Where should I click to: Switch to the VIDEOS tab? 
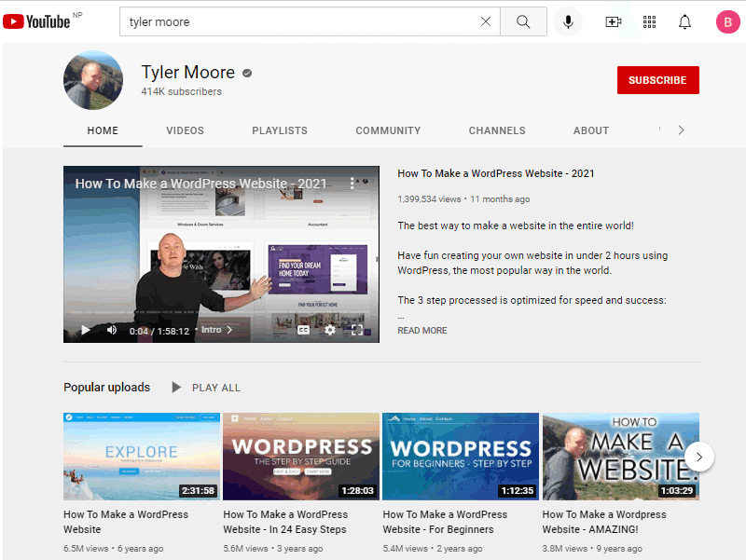coord(185,130)
